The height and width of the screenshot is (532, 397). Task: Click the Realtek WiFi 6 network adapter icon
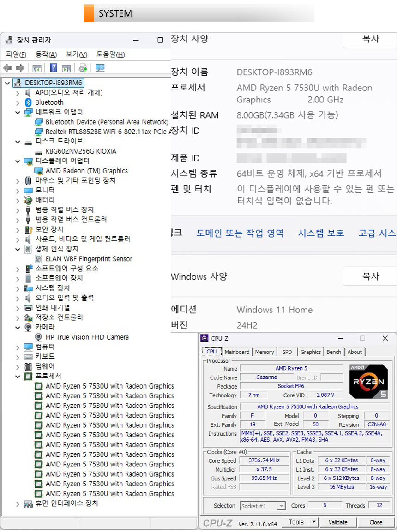click(x=38, y=132)
